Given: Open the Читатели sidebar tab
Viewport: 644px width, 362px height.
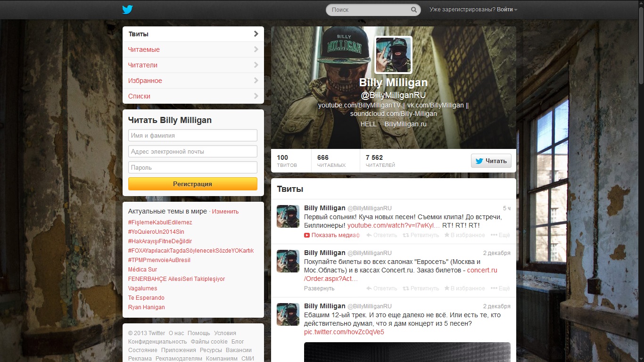Looking at the screenshot, I should [x=193, y=65].
